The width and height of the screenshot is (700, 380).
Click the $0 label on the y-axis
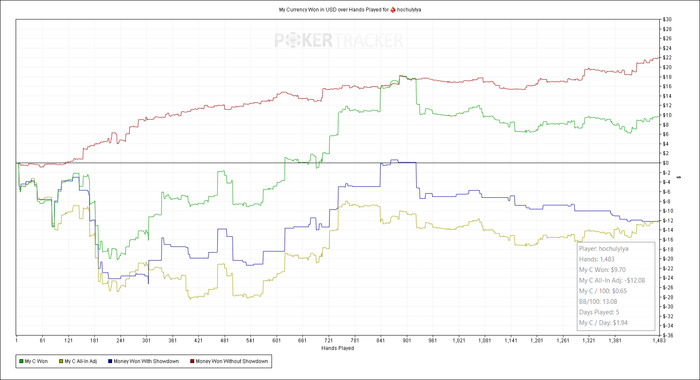pyautogui.click(x=666, y=163)
